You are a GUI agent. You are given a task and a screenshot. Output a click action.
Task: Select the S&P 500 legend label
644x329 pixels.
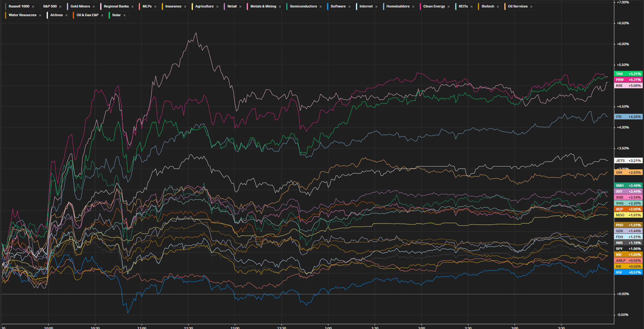tap(50, 6)
